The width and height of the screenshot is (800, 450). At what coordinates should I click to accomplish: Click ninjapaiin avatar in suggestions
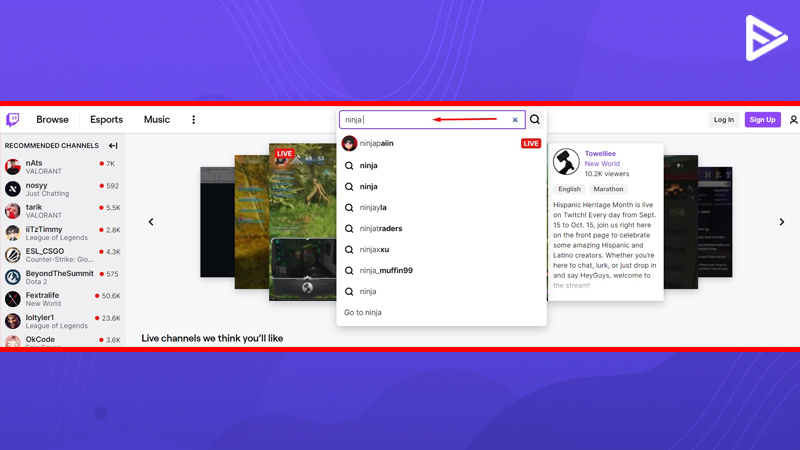pos(349,143)
